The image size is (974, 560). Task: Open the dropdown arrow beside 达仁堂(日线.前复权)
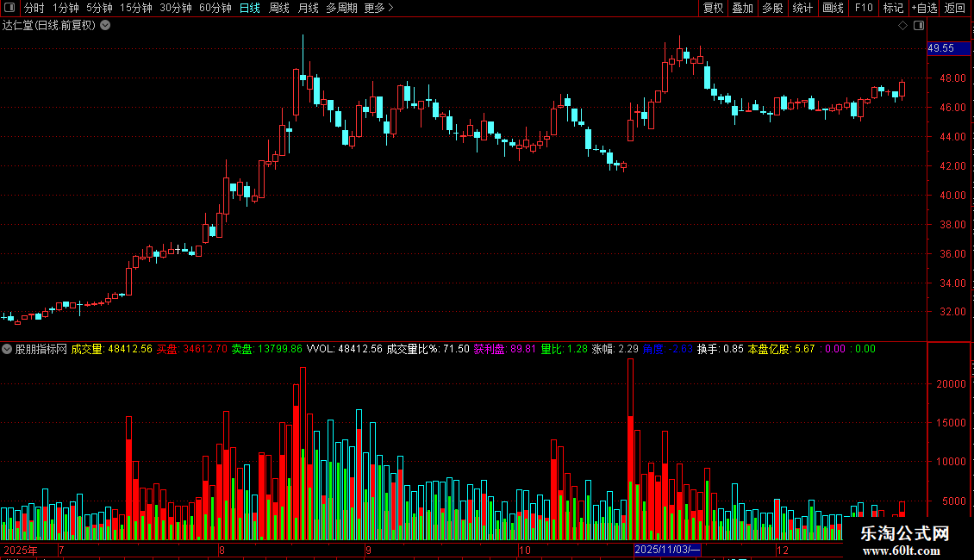[x=106, y=26]
